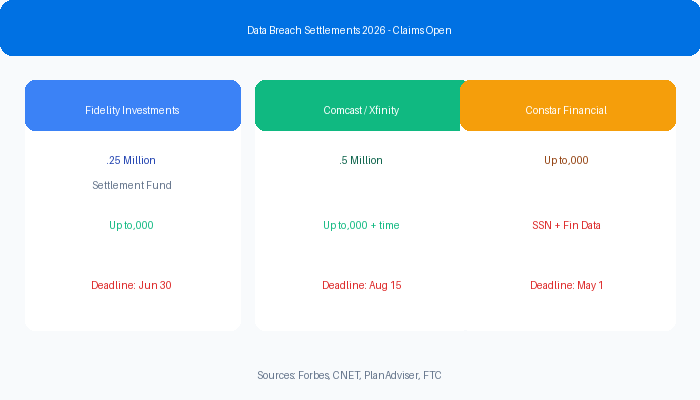Click the '.25 Million' settlement amount
The height and width of the screenshot is (400, 700).
click(x=131, y=160)
